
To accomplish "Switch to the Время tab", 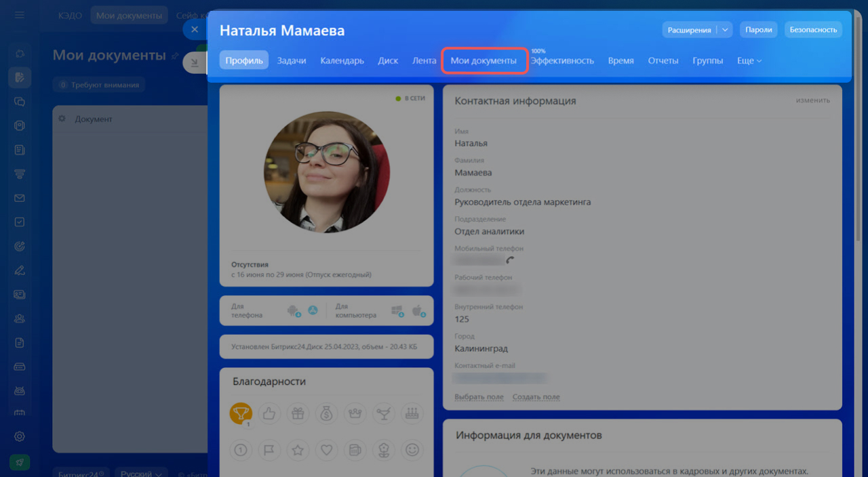I will 620,60.
